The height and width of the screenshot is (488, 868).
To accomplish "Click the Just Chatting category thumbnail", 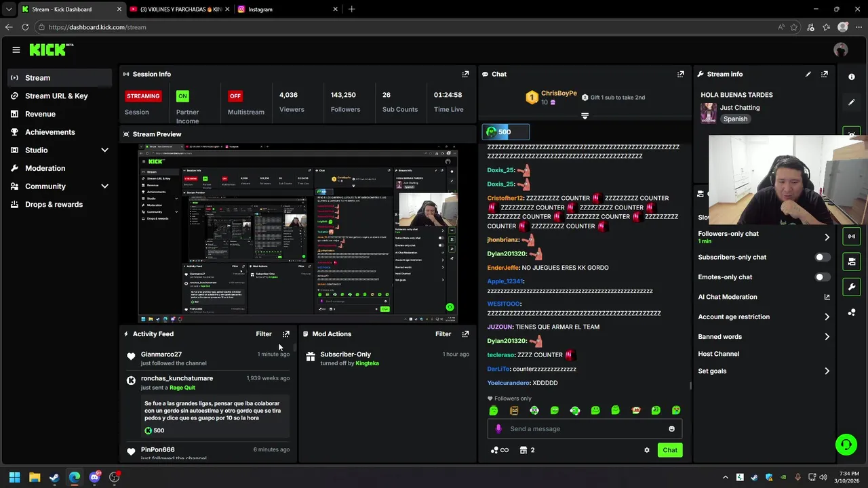I will [709, 113].
